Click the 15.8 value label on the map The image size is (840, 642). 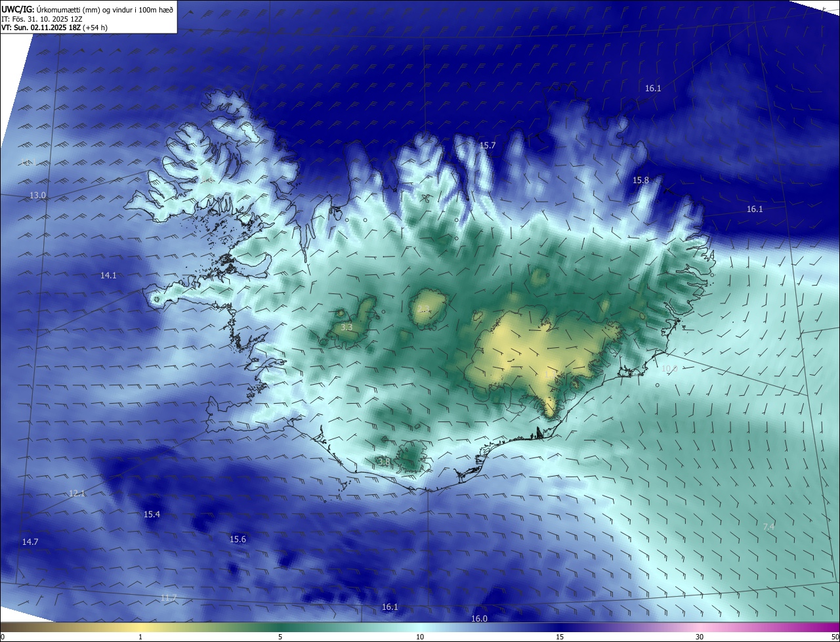coord(640,180)
